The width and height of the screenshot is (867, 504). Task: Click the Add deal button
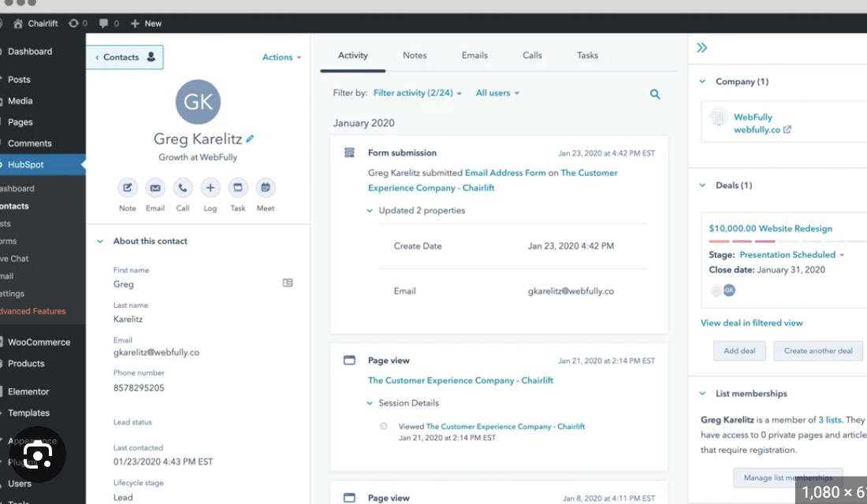click(739, 351)
